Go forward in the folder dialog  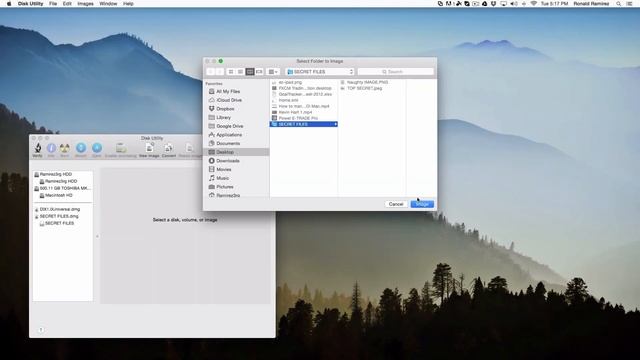tap(220, 72)
